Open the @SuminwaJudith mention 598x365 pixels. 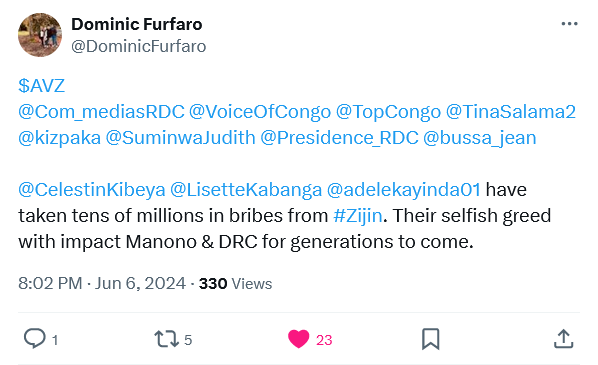pyautogui.click(x=180, y=138)
